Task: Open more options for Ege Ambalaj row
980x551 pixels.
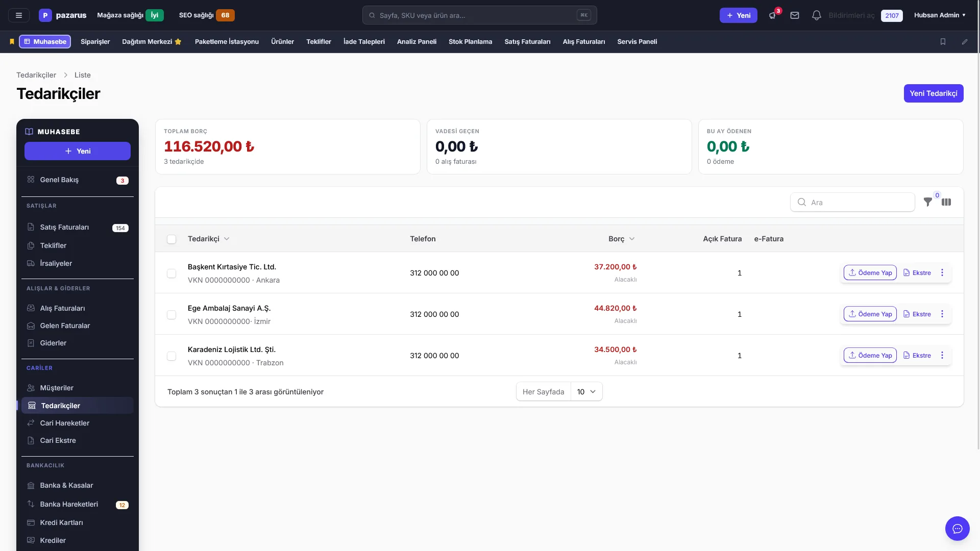Action: click(x=942, y=314)
